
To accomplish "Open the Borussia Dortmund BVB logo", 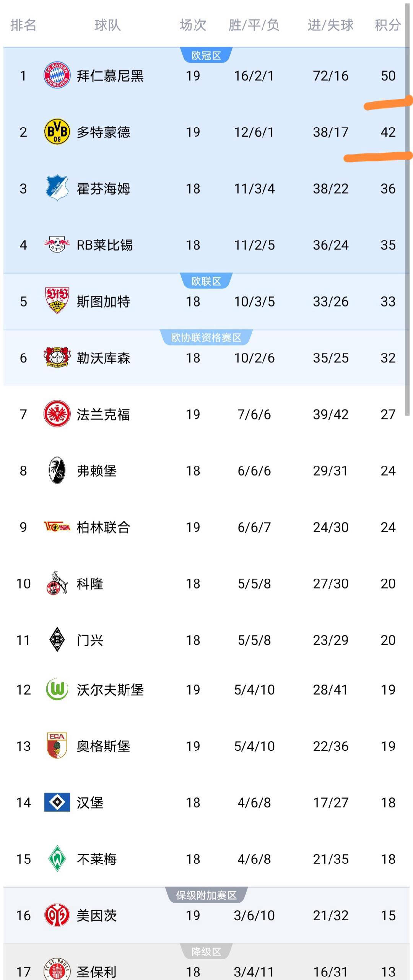I will click(57, 132).
